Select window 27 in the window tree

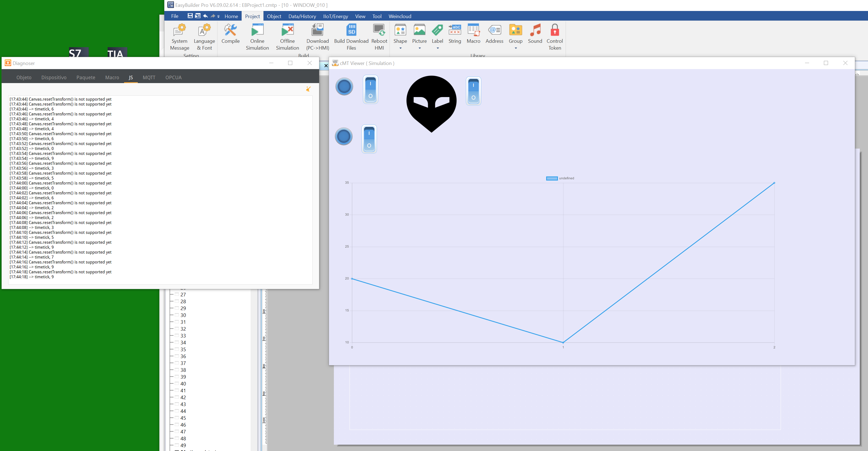click(x=183, y=294)
